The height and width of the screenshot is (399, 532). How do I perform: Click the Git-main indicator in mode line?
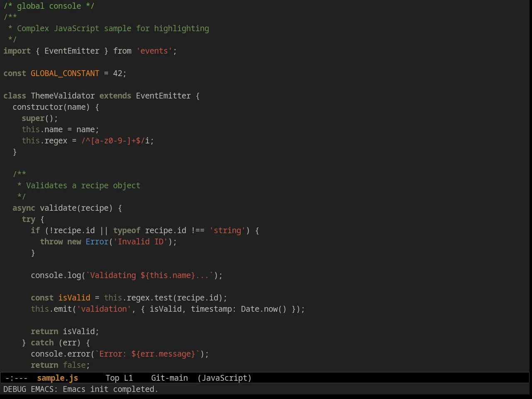[x=169, y=378]
